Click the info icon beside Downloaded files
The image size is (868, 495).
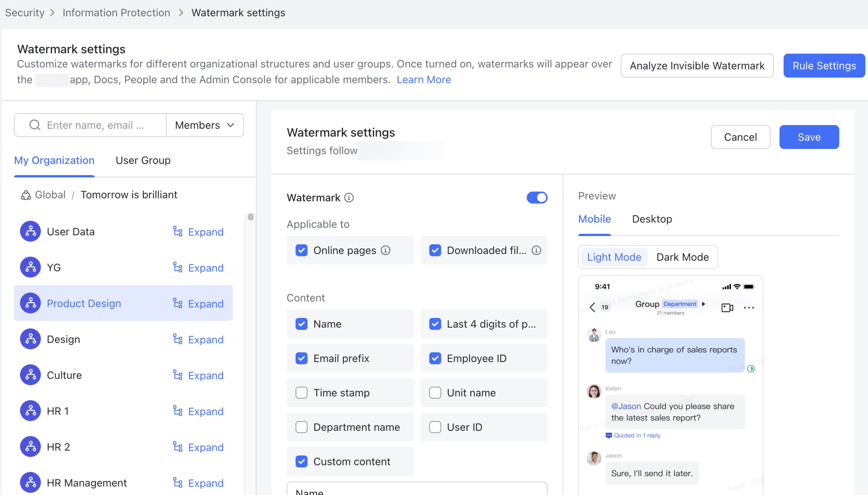(x=536, y=251)
